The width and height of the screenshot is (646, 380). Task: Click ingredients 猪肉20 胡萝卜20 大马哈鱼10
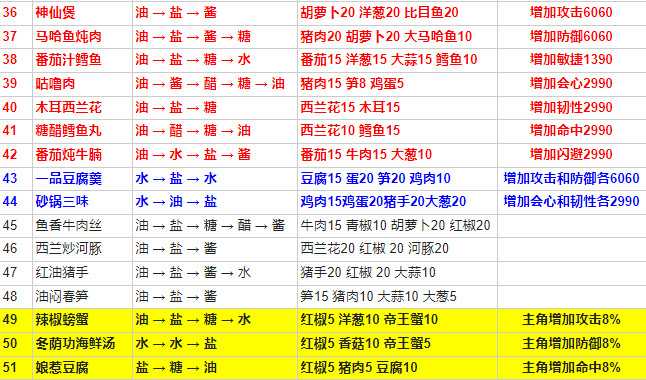386,36
